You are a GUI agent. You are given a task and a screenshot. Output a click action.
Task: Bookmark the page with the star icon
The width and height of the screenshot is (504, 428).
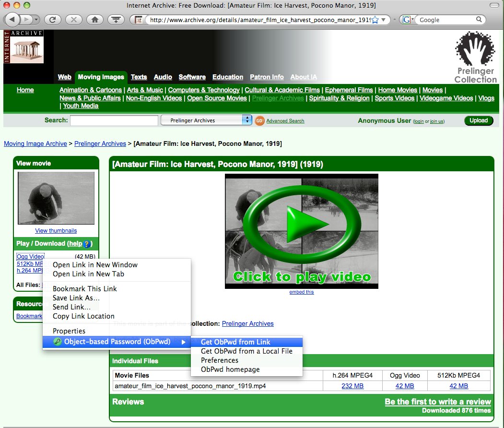click(375, 20)
